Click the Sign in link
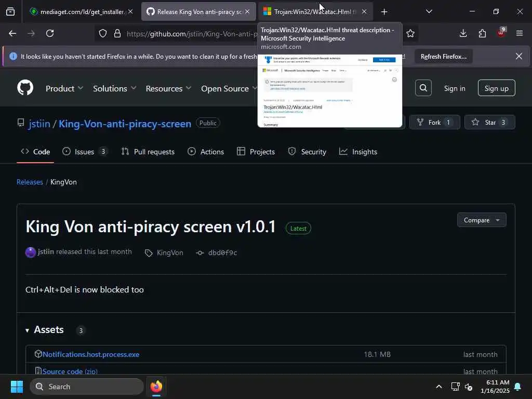 [x=455, y=88]
